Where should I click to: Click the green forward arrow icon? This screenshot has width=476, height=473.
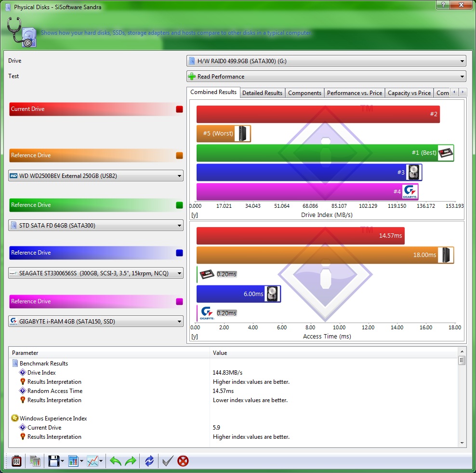coord(131,461)
